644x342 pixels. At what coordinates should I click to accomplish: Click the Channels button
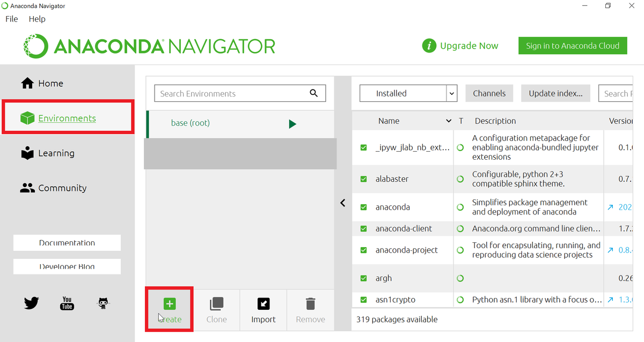(489, 93)
